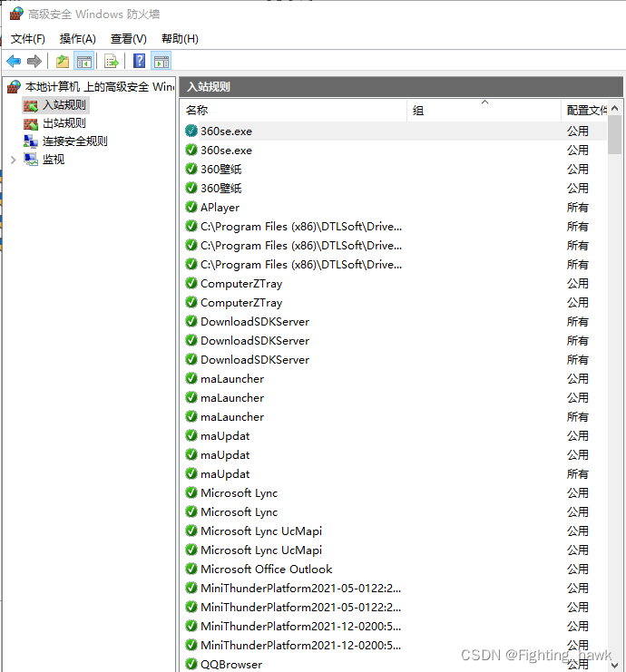The height and width of the screenshot is (672, 626).
Task: Select the QQBrowser rule name
Action: pos(231,664)
